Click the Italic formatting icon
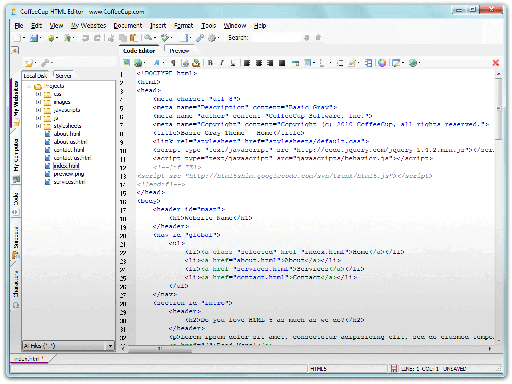This screenshot has width=512, height=384. pyautogui.click(x=222, y=63)
